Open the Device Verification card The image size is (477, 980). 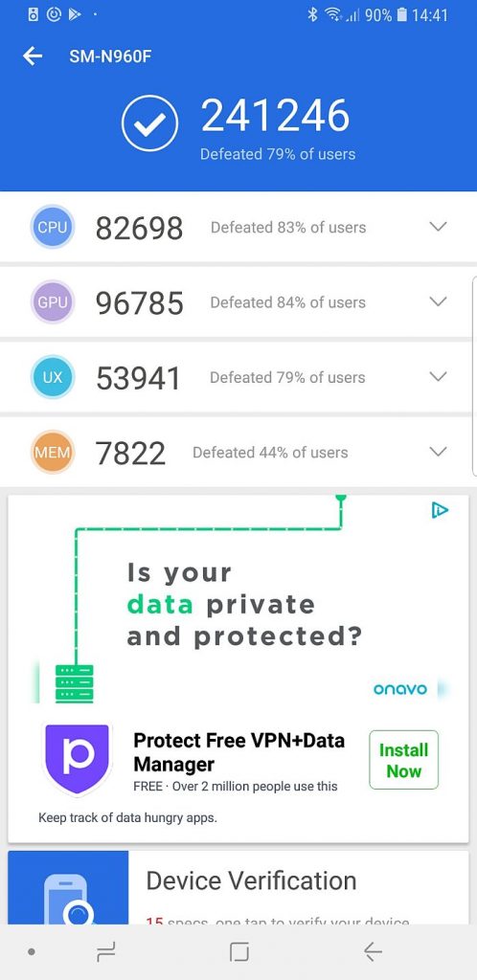238,887
